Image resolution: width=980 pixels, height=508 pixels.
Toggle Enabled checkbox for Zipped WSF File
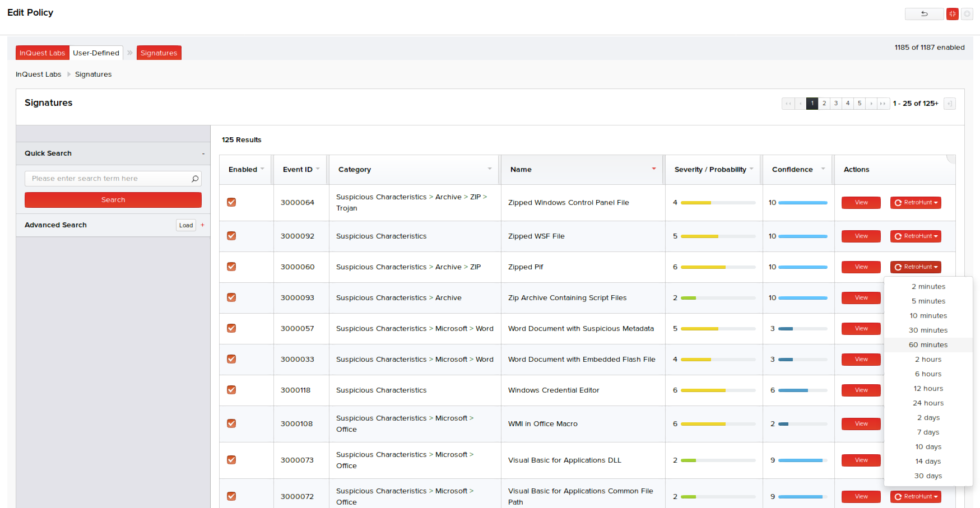coord(231,236)
